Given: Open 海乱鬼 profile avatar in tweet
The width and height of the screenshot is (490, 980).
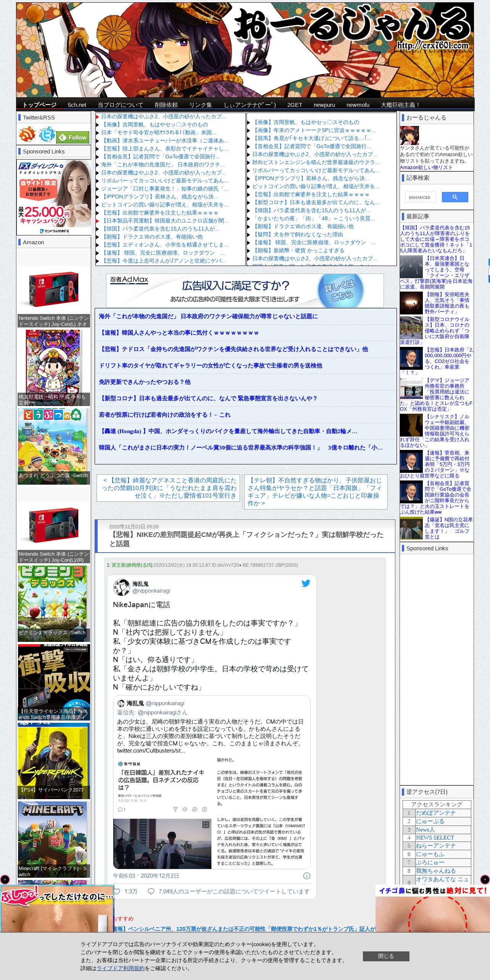Looking at the screenshot, I should [121, 587].
